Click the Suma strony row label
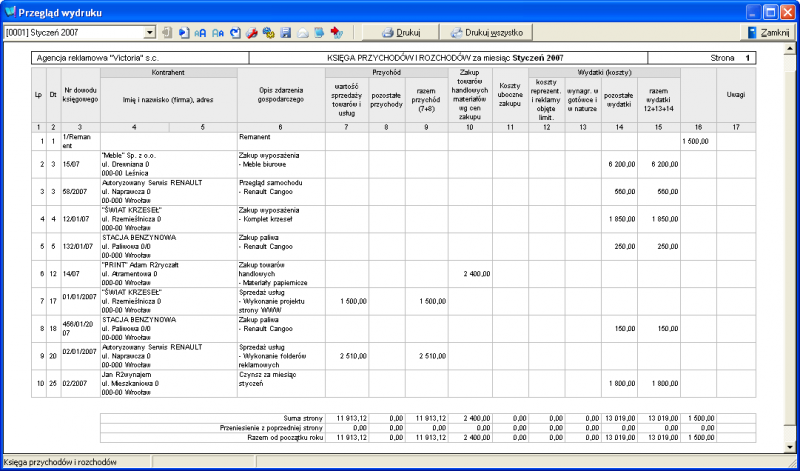This screenshot has width=800, height=471. (x=304, y=418)
